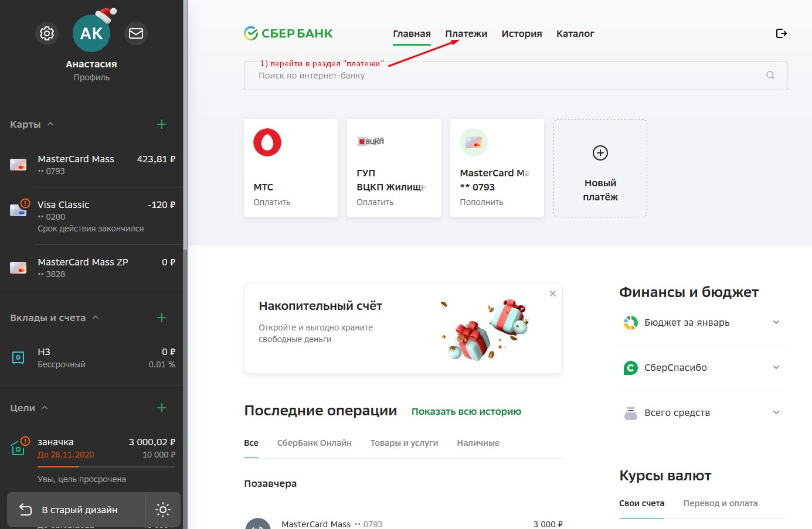
Task: Click the back arrow icon for old design
Action: point(25,510)
